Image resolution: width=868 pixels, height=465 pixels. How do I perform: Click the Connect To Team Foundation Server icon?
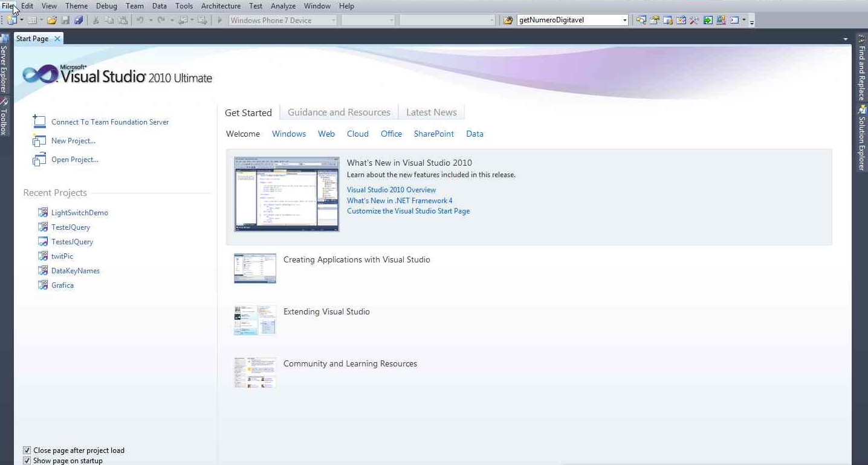39,122
